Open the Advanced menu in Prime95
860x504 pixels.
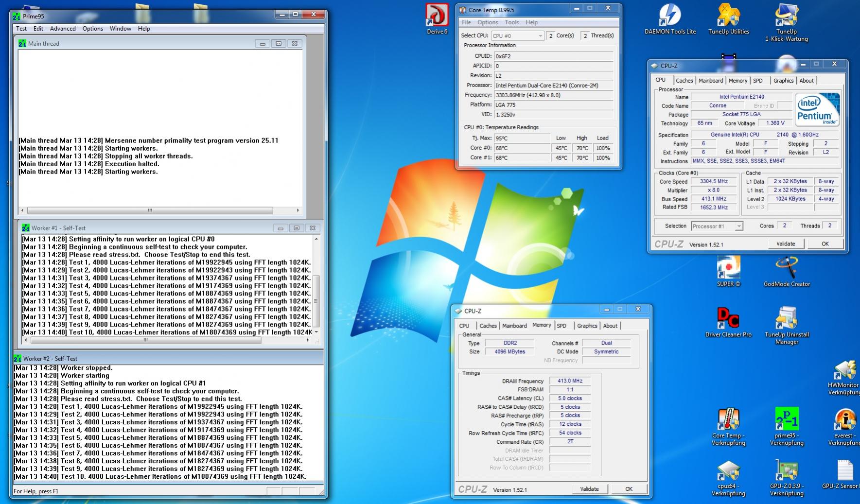pos(63,29)
